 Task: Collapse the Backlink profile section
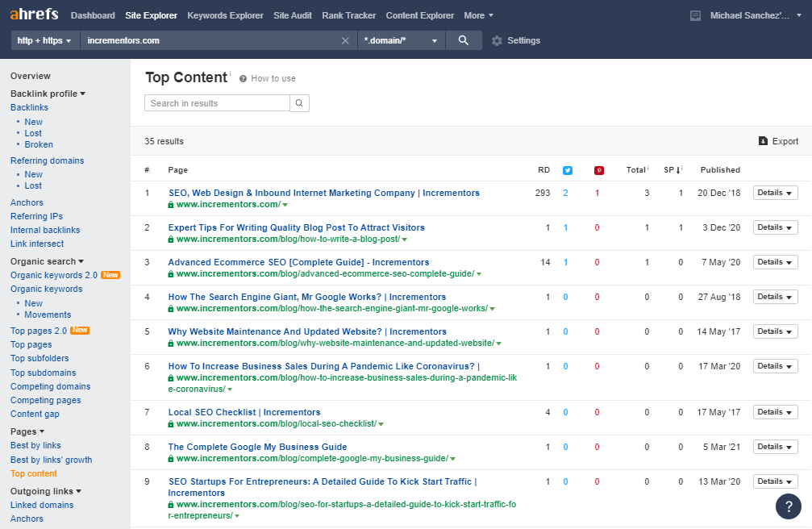pos(48,94)
